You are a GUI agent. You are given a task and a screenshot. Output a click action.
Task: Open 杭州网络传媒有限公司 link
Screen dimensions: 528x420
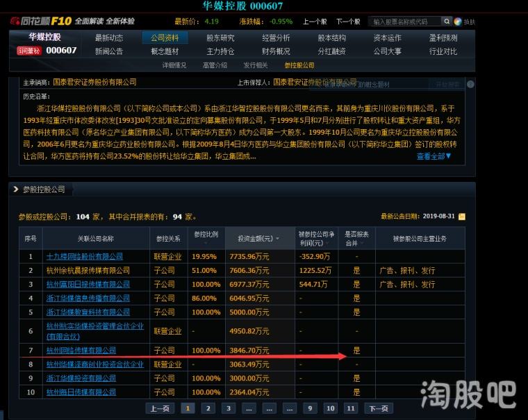click(81, 351)
